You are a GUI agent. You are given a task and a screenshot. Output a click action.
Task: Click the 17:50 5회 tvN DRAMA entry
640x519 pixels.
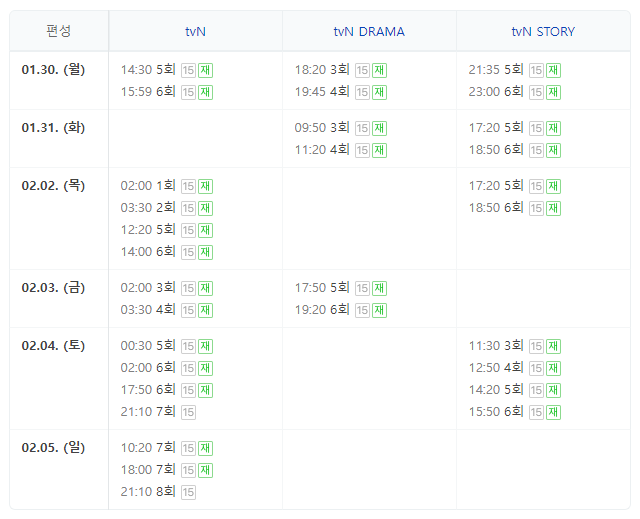[322, 288]
